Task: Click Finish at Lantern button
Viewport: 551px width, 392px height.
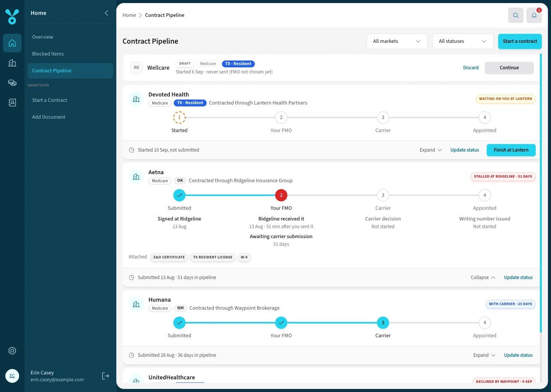Action: [511, 150]
